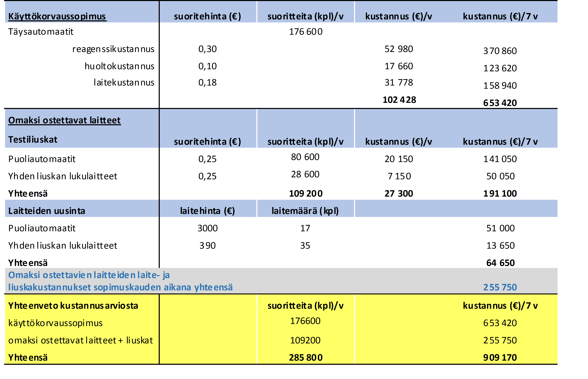Screen dimensions: 588x379
Task: Select the "Omaksi ostettavat laitteet" heading
Action: (64, 120)
